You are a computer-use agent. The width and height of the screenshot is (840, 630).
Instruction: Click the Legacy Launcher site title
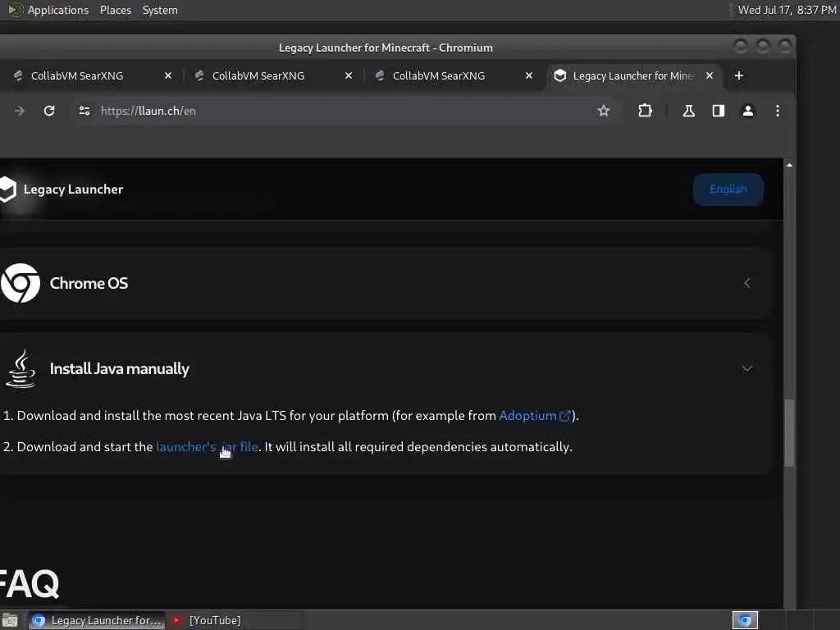(73, 189)
